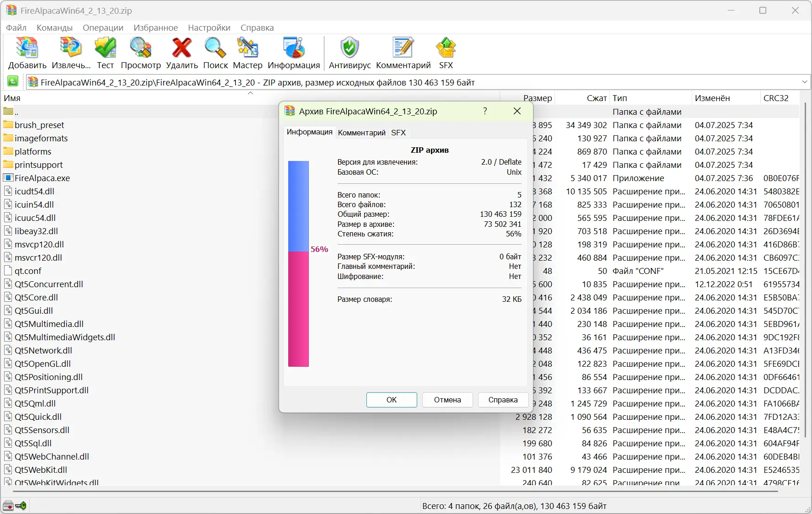This screenshot has height=514, width=812.
Task: Click the parent folder ".." icon
Action: (x=8, y=112)
